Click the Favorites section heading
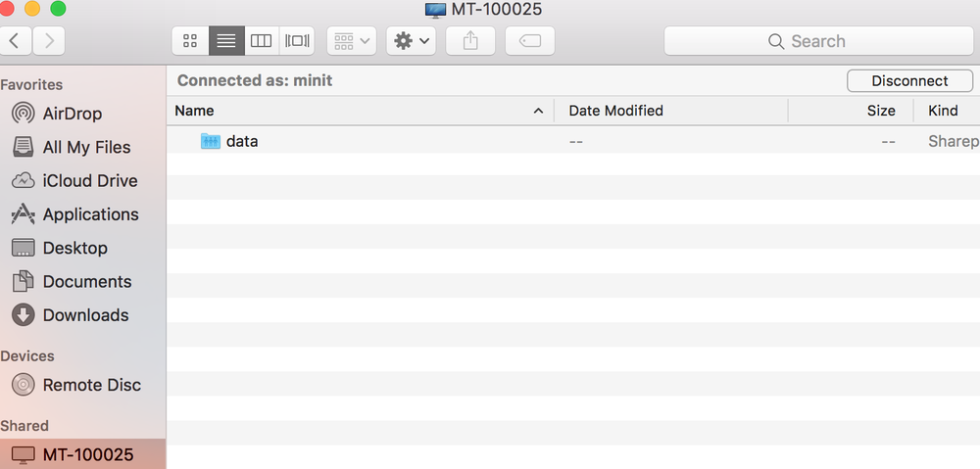 (x=31, y=84)
